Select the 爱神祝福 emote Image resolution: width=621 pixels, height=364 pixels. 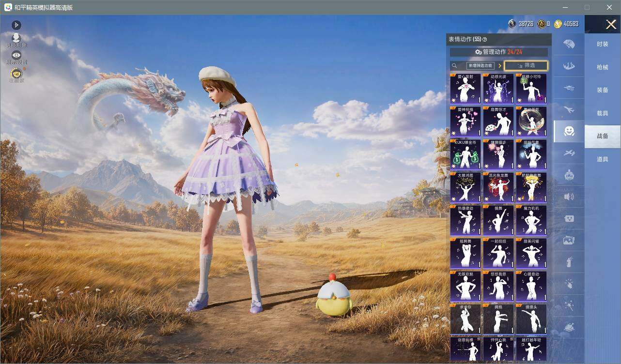point(466,121)
